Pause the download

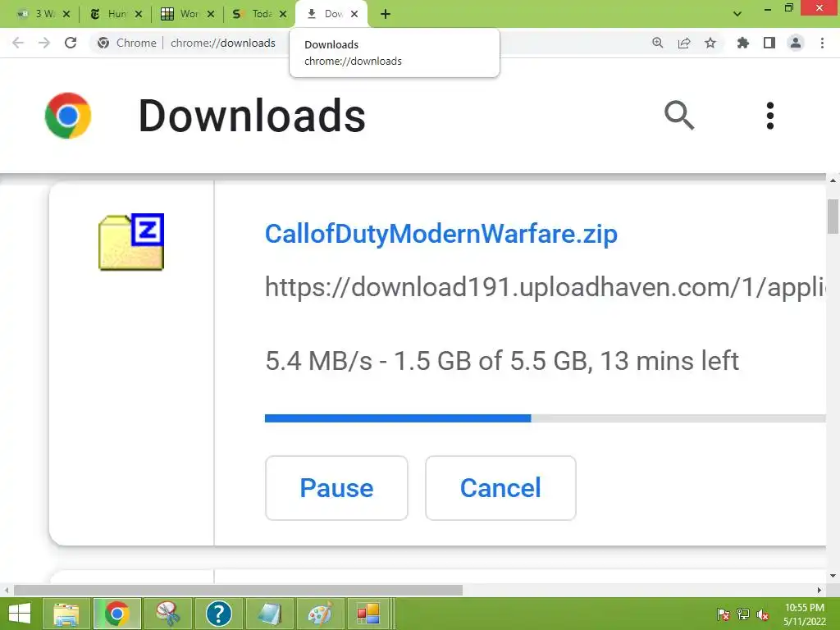[x=336, y=488]
